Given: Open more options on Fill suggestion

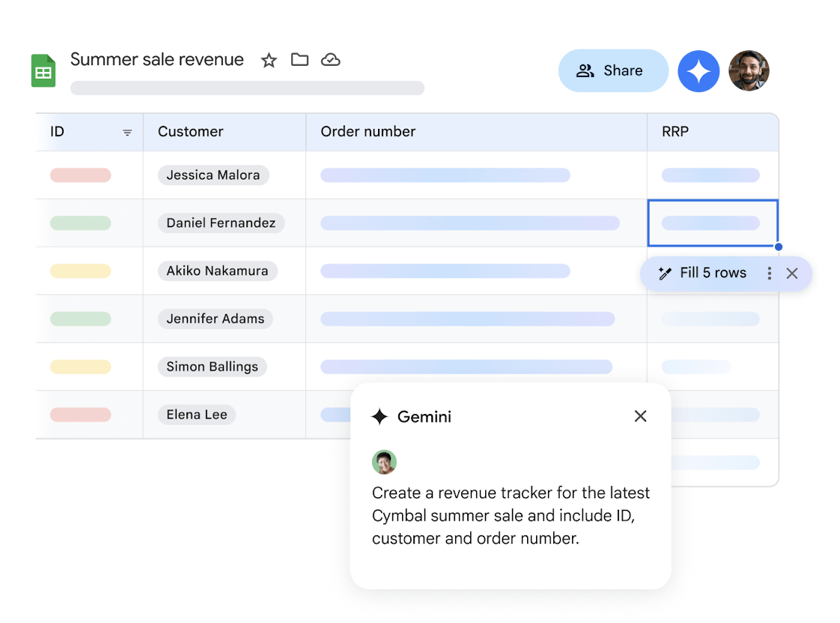Looking at the screenshot, I should coord(769,273).
